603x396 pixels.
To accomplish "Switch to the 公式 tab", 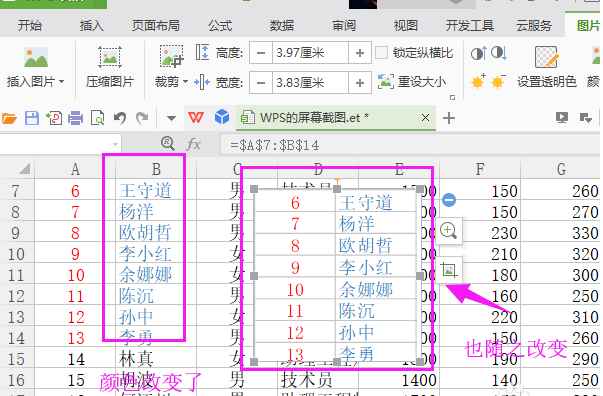I will click(220, 26).
